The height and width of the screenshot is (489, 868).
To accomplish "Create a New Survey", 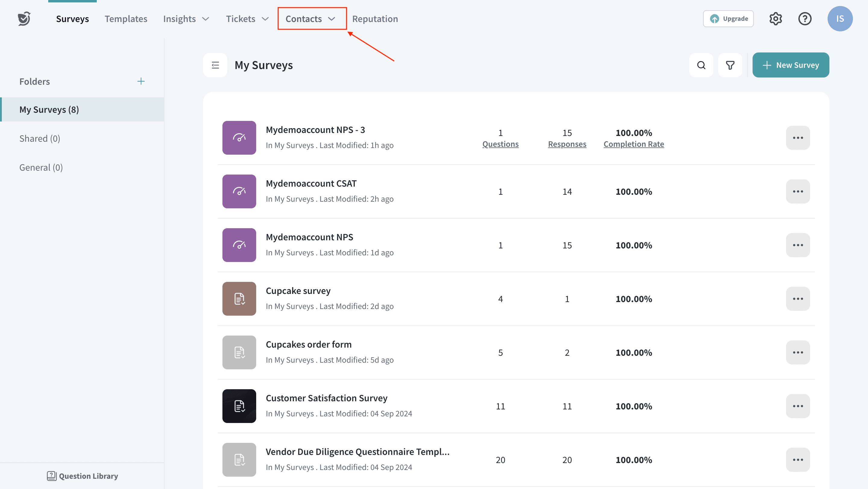I will click(791, 65).
